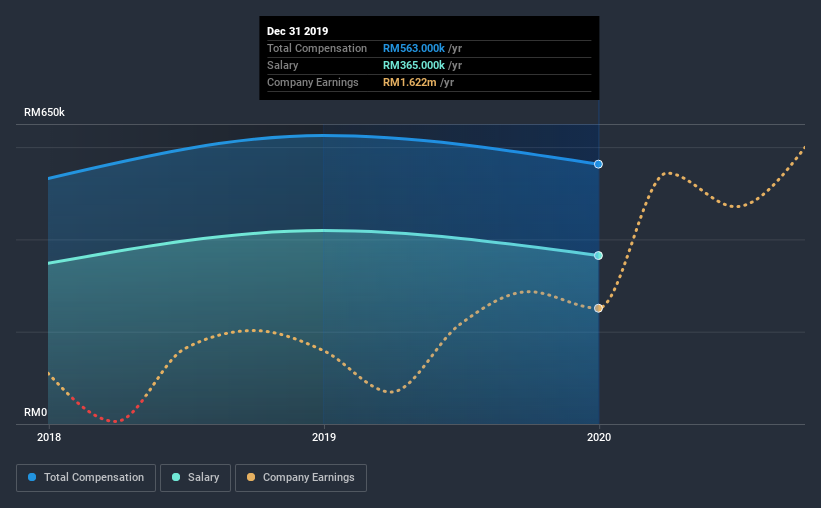
Task: Click the 2019 x-axis label
Action: [324, 437]
